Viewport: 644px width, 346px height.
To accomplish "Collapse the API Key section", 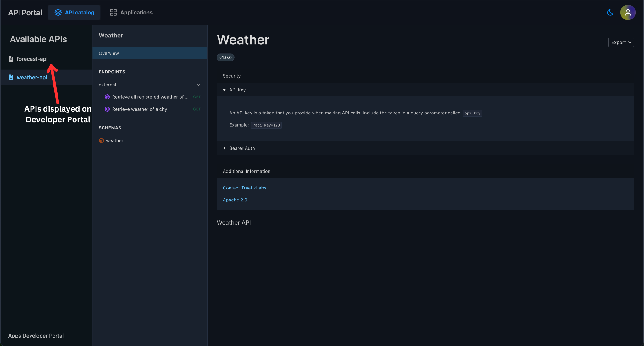I will click(224, 90).
